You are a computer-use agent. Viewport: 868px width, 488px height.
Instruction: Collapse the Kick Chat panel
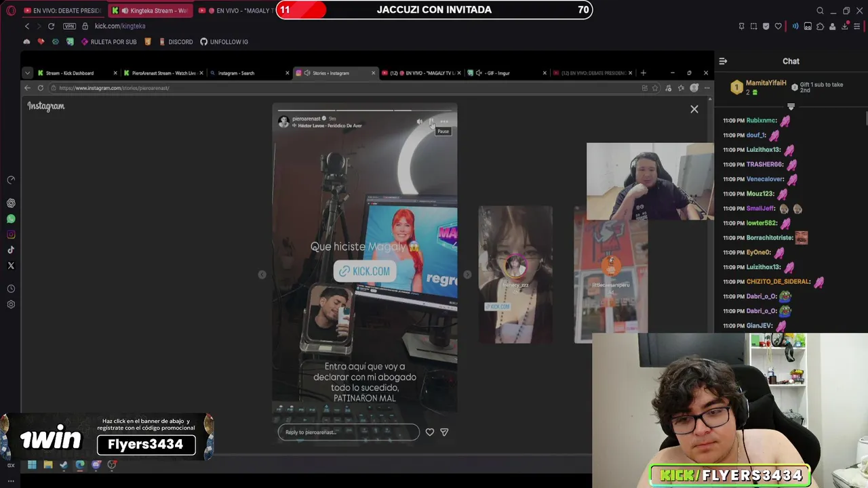coord(723,61)
